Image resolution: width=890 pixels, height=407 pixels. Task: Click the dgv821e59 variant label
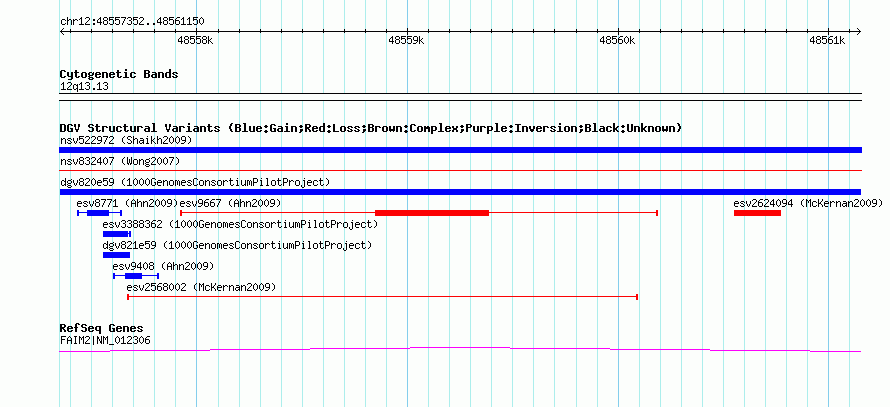tap(237, 245)
